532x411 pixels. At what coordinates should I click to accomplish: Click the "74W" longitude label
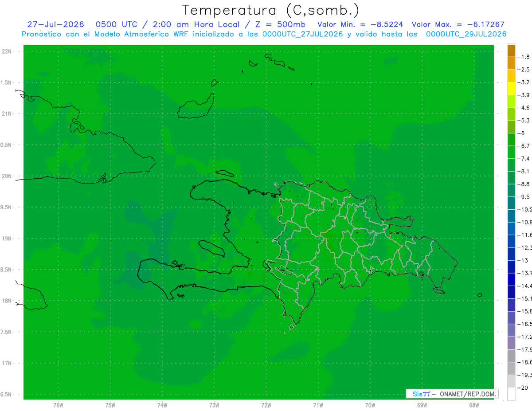tap(162, 405)
